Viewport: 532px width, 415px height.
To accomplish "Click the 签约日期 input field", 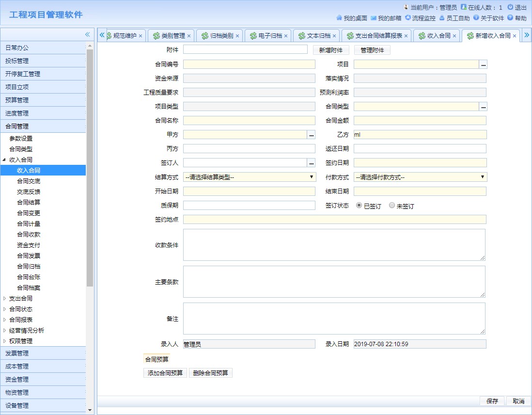I will [x=420, y=163].
